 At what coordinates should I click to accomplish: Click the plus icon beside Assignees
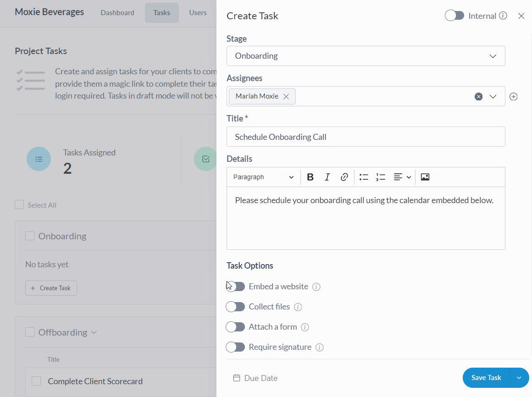pos(514,97)
